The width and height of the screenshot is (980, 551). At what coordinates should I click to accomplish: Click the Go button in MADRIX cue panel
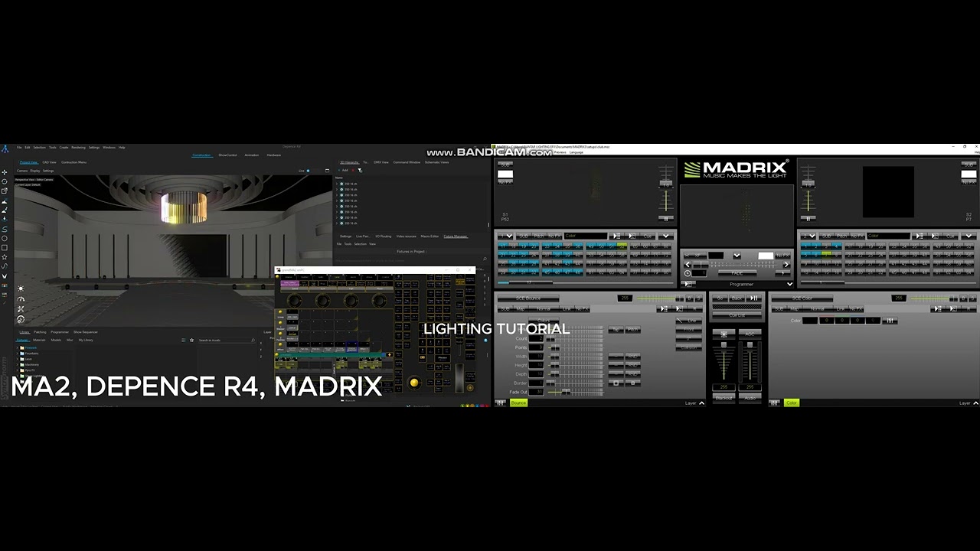[720, 298]
